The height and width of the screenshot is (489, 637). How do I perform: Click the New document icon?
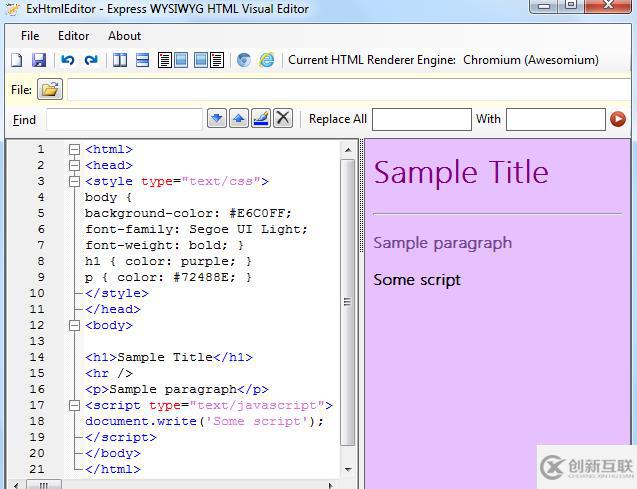[17, 60]
